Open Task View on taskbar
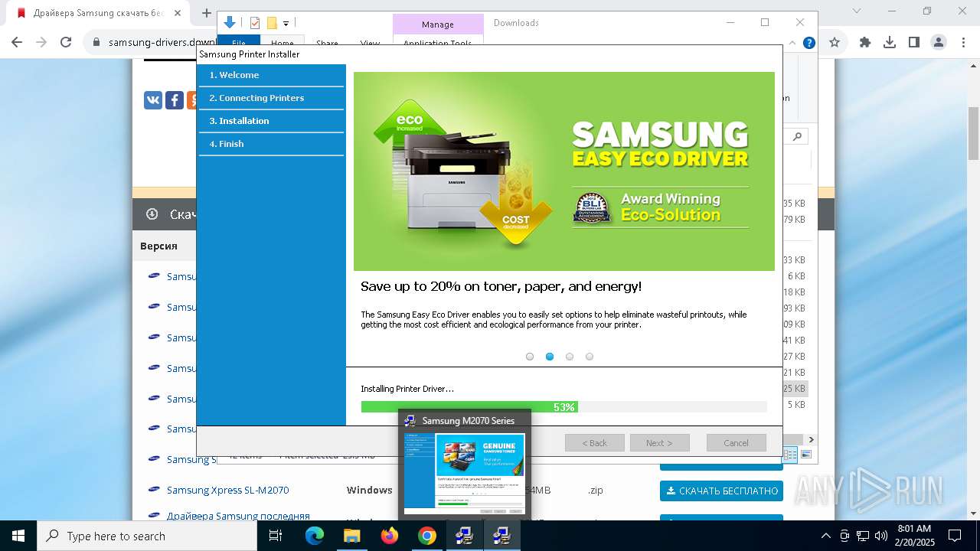The height and width of the screenshot is (551, 980). [276, 536]
